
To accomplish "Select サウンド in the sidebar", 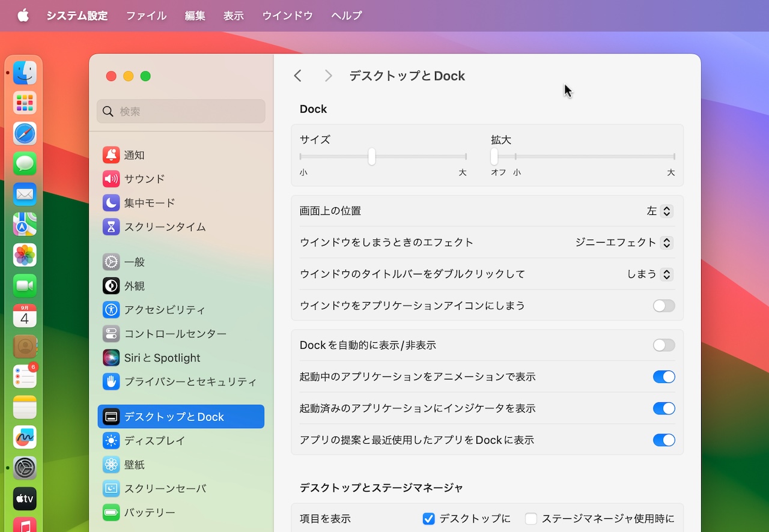I will (x=181, y=179).
